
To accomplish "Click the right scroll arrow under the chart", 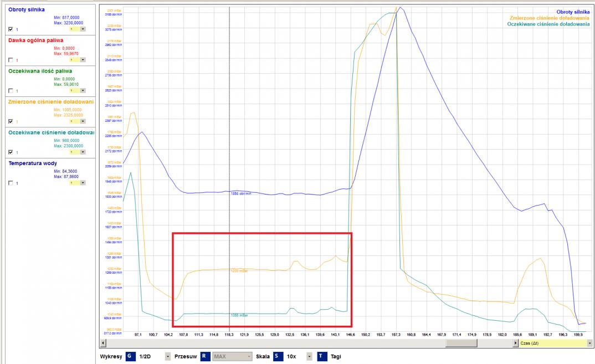I will point(516,344).
